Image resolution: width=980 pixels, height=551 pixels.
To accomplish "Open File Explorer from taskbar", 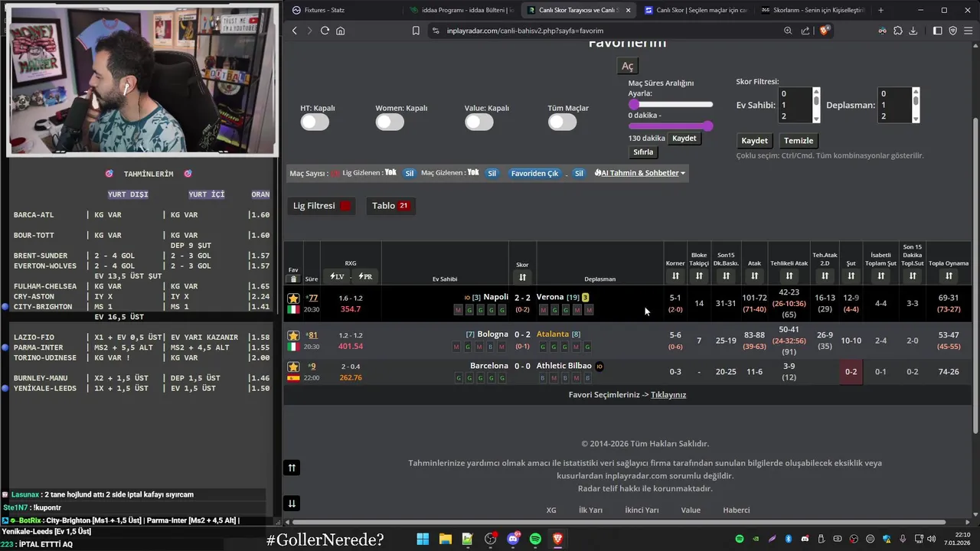I will pyautogui.click(x=445, y=539).
